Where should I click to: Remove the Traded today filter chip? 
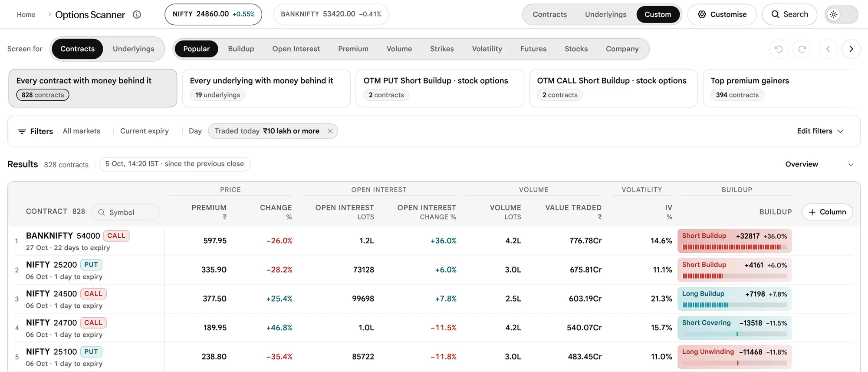pos(330,131)
